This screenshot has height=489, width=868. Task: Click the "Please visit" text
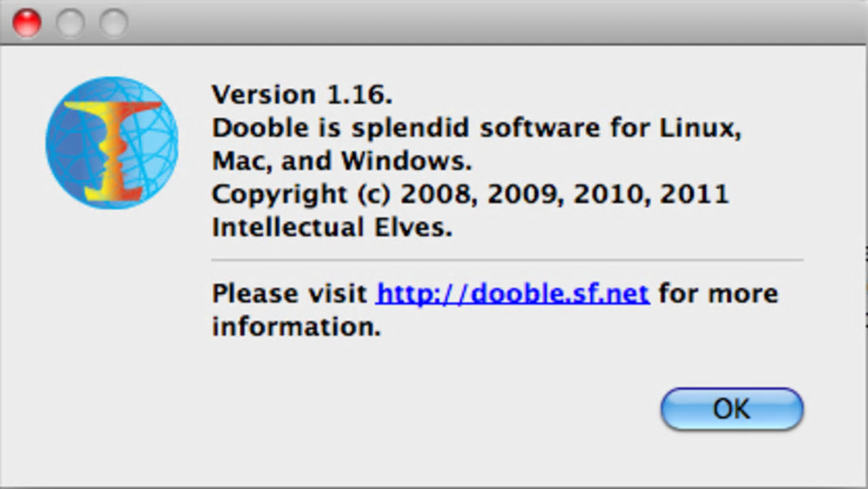pyautogui.click(x=290, y=293)
